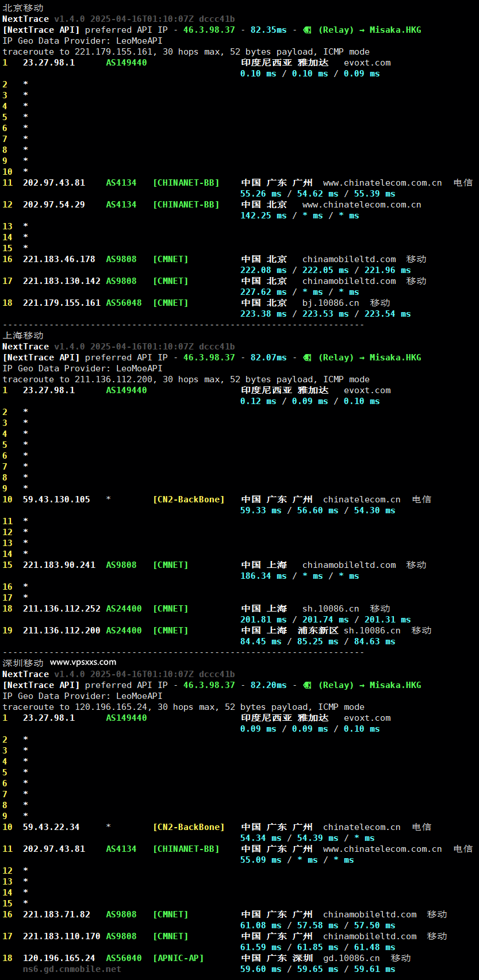This screenshot has width=479, height=980.
Task: Click [CHINANET-BB] tag in 202.97.54.29 row
Action: [x=186, y=205]
